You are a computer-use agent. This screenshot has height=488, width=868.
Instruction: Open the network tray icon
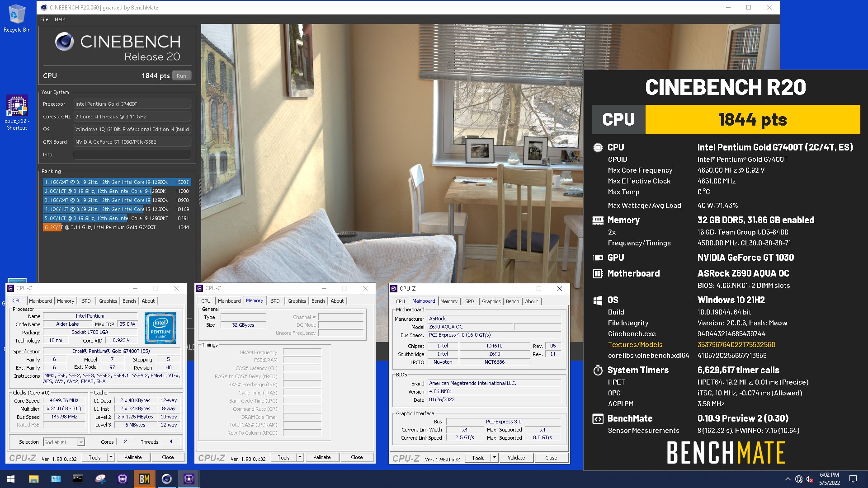(799, 479)
